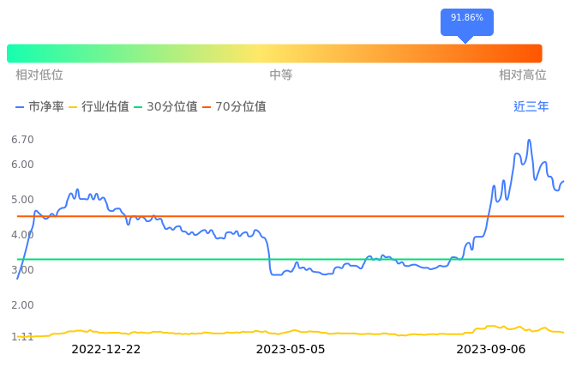This screenshot has height=379, width=588.
Task: Hide the 70分位值 legend series
Action: coord(234,107)
